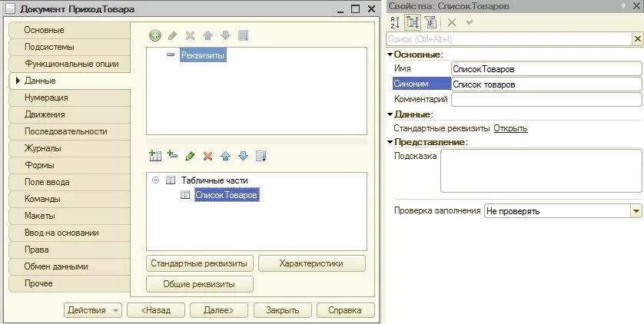Open the Макеты tab
644x324 pixels.
click(69, 216)
